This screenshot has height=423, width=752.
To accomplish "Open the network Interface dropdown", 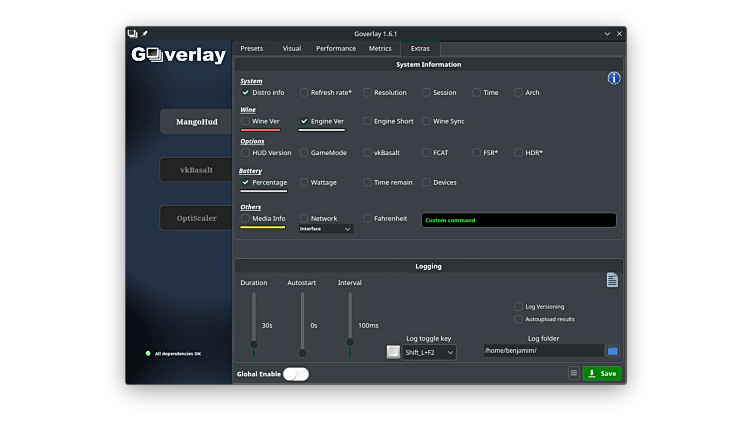I will click(326, 229).
